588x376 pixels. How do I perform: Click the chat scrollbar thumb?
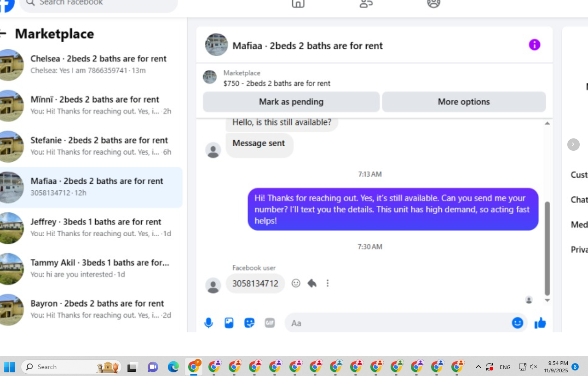coord(547,248)
